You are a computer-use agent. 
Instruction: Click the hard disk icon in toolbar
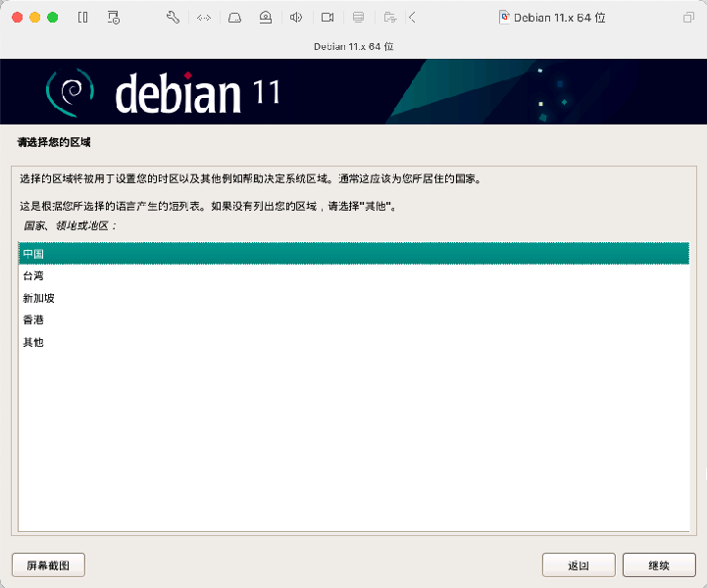pos(234,18)
